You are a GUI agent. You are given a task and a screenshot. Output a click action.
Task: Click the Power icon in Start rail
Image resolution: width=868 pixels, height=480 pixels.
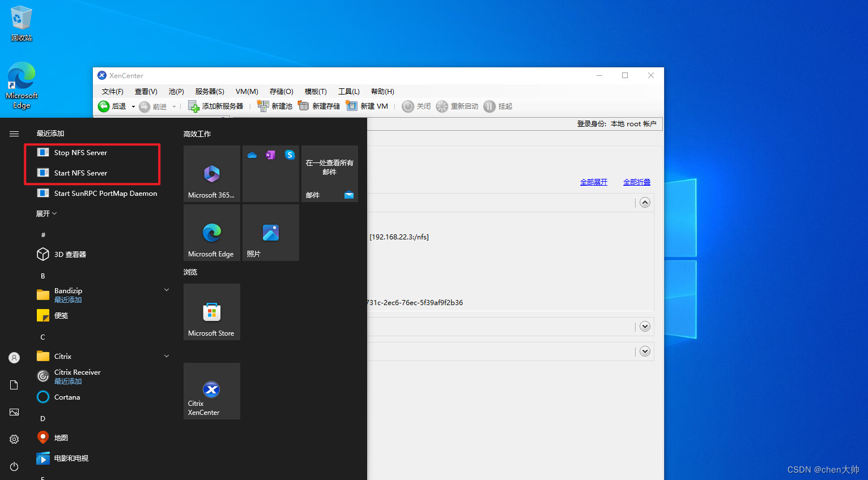14,466
